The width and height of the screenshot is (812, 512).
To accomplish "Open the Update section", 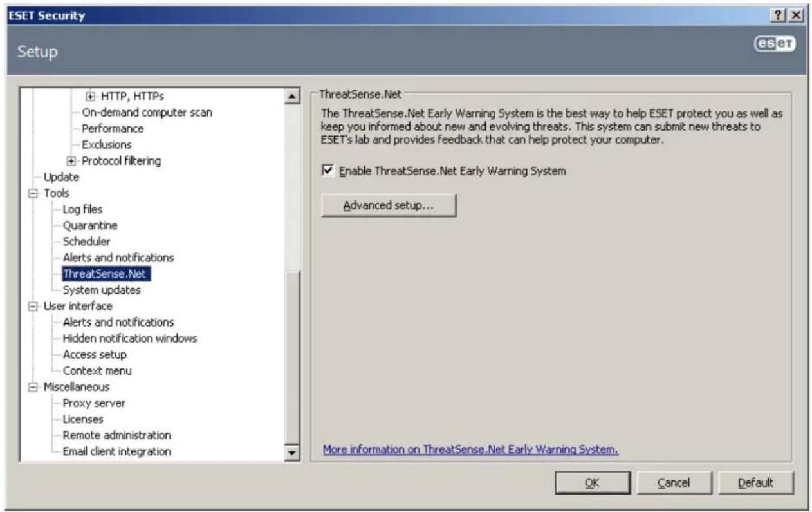I will click(x=61, y=176).
